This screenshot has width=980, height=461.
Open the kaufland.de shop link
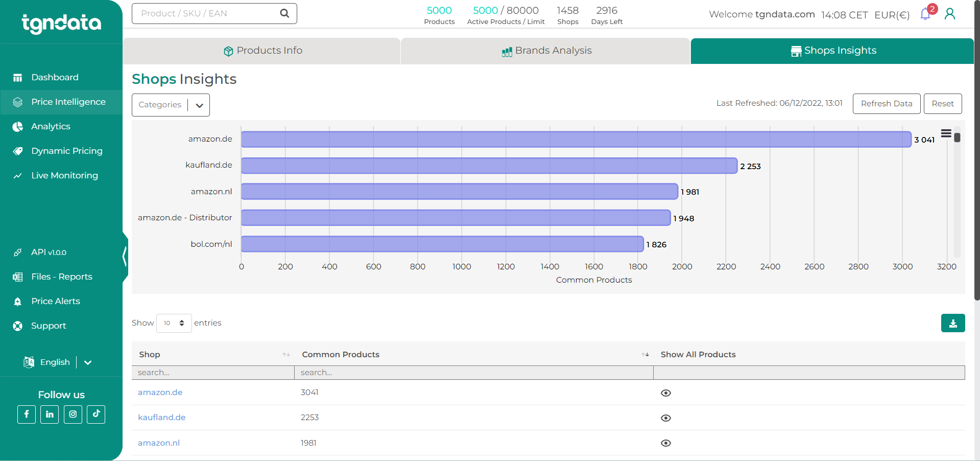(161, 418)
